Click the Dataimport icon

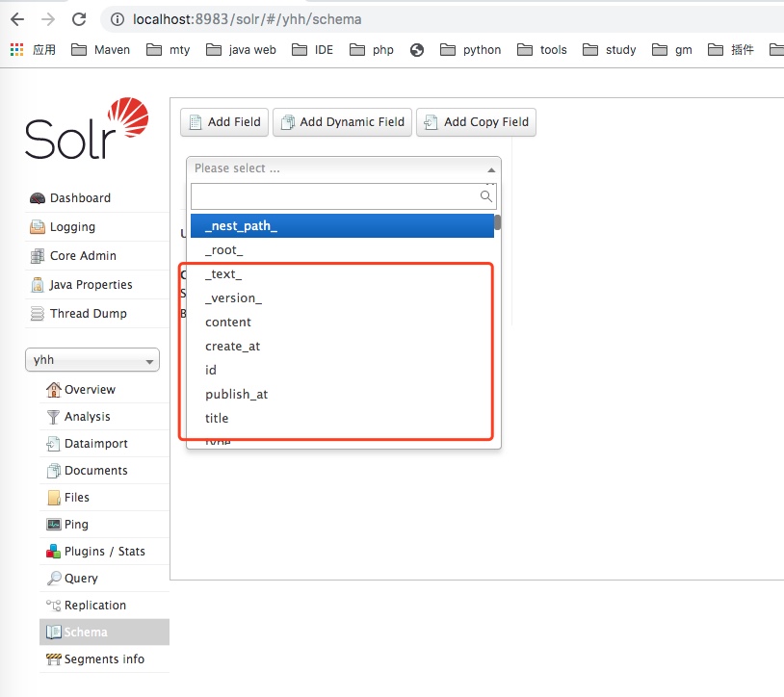(54, 444)
